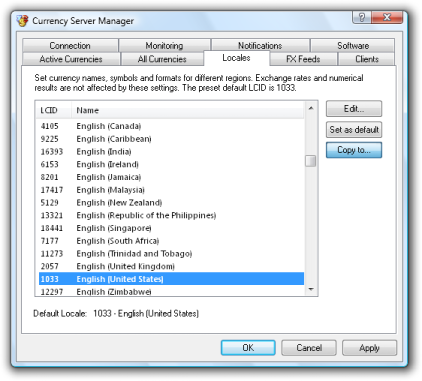Select the Locales tab
Viewport: 422px width, 381px height.
pos(236,58)
